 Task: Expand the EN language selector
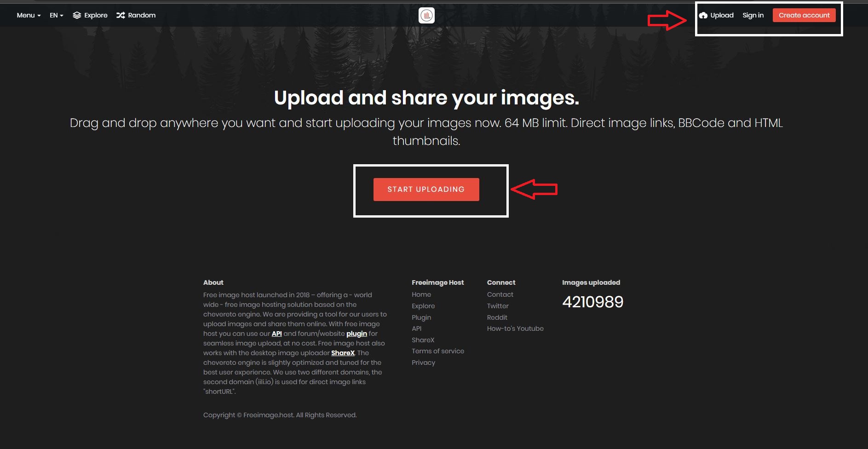[x=56, y=16]
